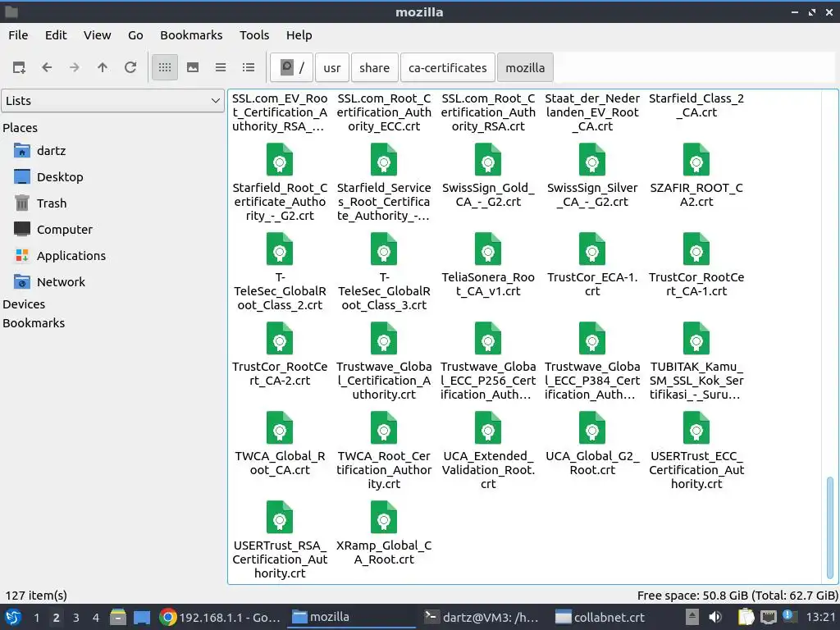Select TUBITAK_Kamu_SM_SSL certificate icon
840x630 pixels.
(696, 339)
